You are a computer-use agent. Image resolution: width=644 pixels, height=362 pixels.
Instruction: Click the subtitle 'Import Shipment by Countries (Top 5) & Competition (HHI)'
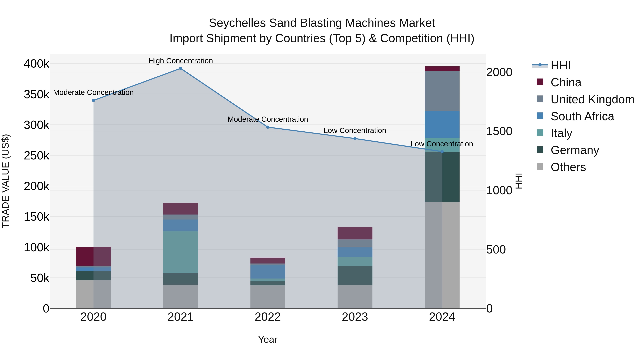click(x=322, y=38)
